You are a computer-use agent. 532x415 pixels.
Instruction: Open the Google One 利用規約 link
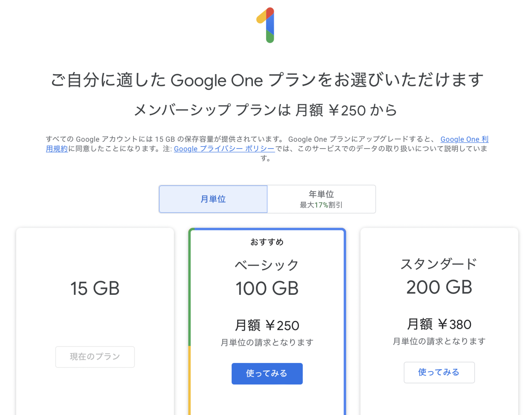[x=464, y=139]
